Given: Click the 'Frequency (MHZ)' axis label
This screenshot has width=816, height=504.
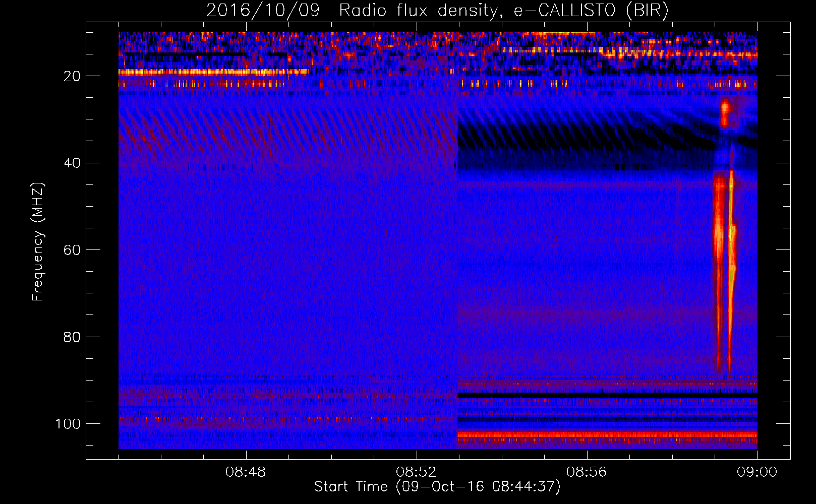Looking at the screenshot, I should (x=38, y=242).
